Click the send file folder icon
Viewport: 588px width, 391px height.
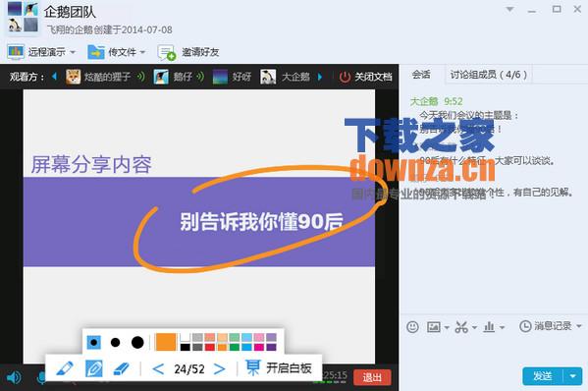[96, 52]
